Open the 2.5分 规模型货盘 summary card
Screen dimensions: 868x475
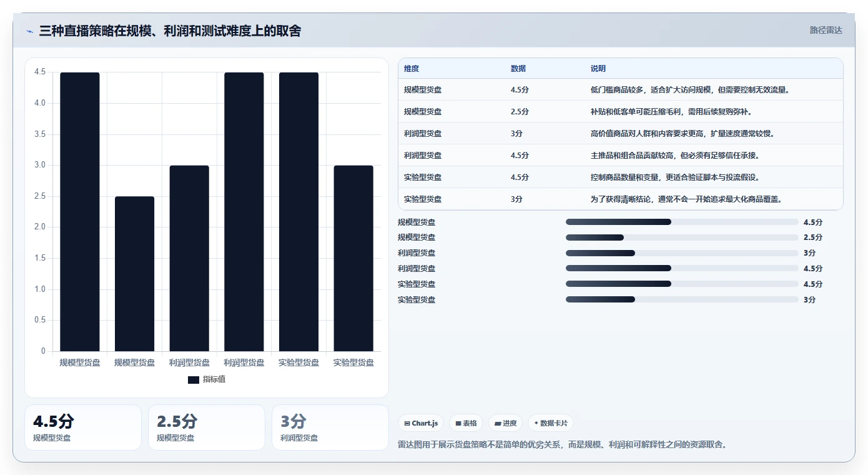[207, 427]
